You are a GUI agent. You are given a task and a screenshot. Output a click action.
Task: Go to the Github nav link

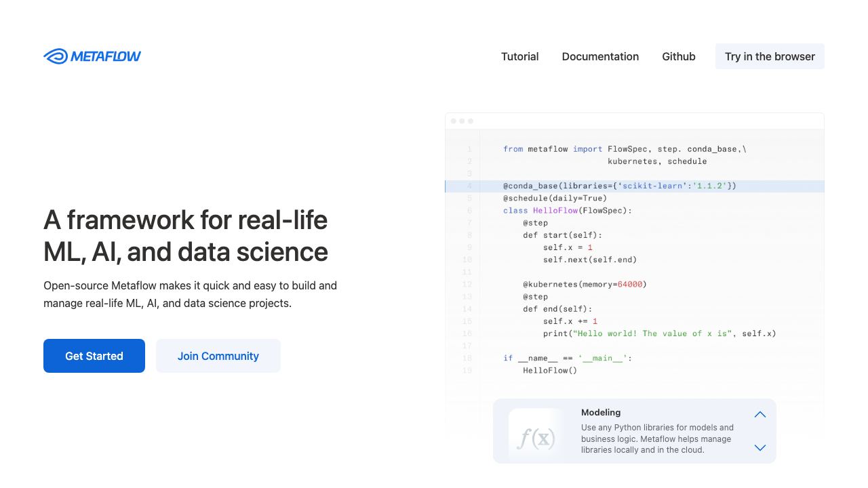[679, 56]
